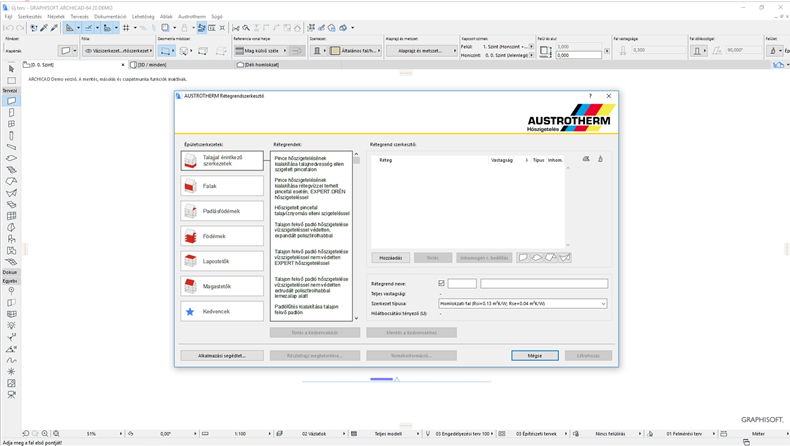
Task: Select Talajjal érintkező szerkezetek category
Action: point(222,161)
